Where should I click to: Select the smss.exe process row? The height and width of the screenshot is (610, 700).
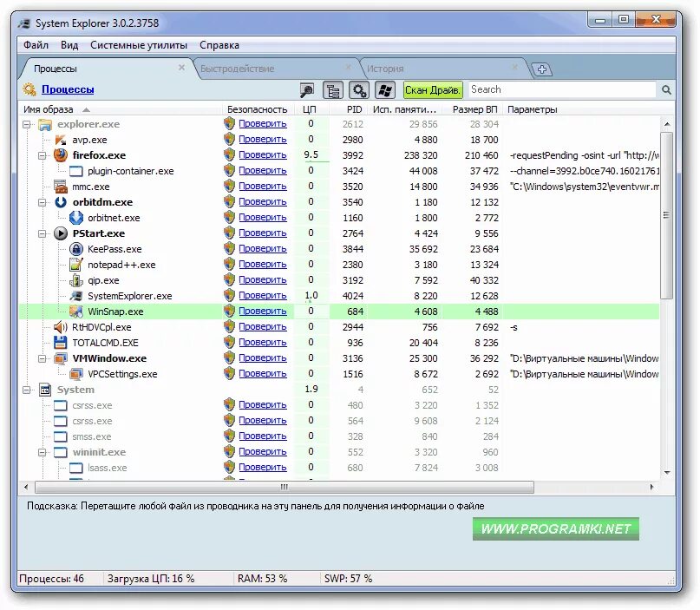[x=339, y=436]
